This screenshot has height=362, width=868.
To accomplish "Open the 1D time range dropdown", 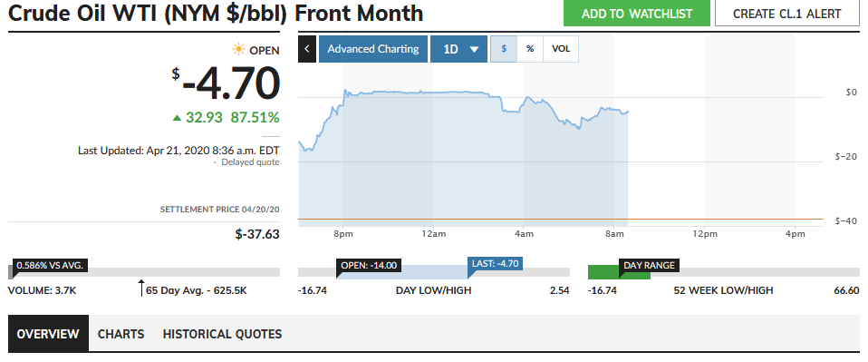I will (458, 49).
